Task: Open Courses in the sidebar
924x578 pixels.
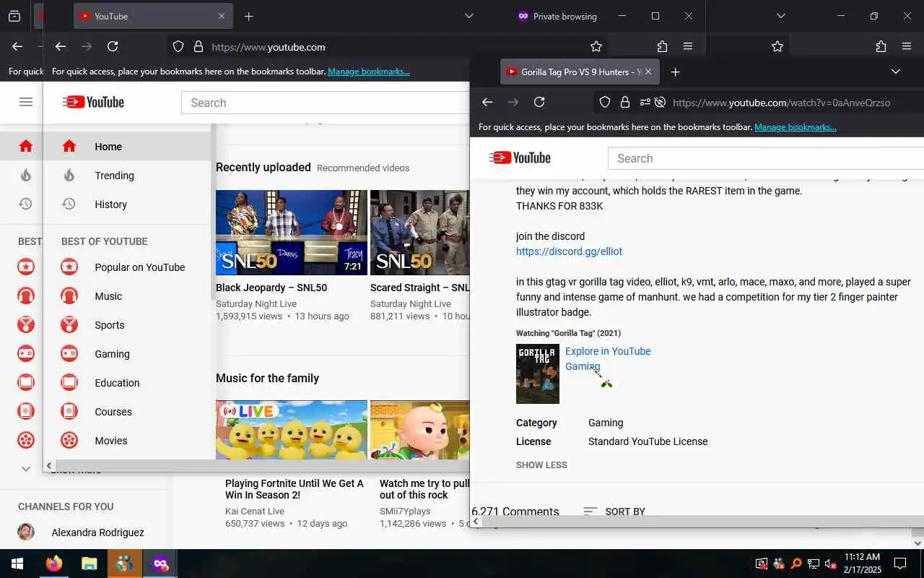Action: click(x=128, y=411)
